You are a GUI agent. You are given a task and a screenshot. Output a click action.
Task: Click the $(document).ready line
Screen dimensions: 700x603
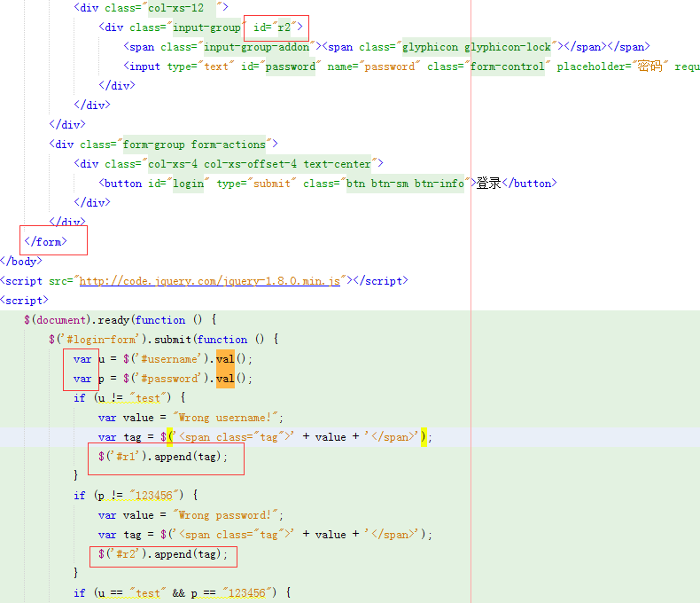point(121,320)
